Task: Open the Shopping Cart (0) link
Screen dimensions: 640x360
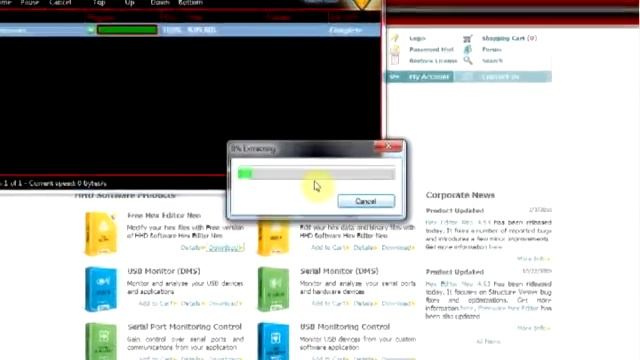Action: [509, 38]
